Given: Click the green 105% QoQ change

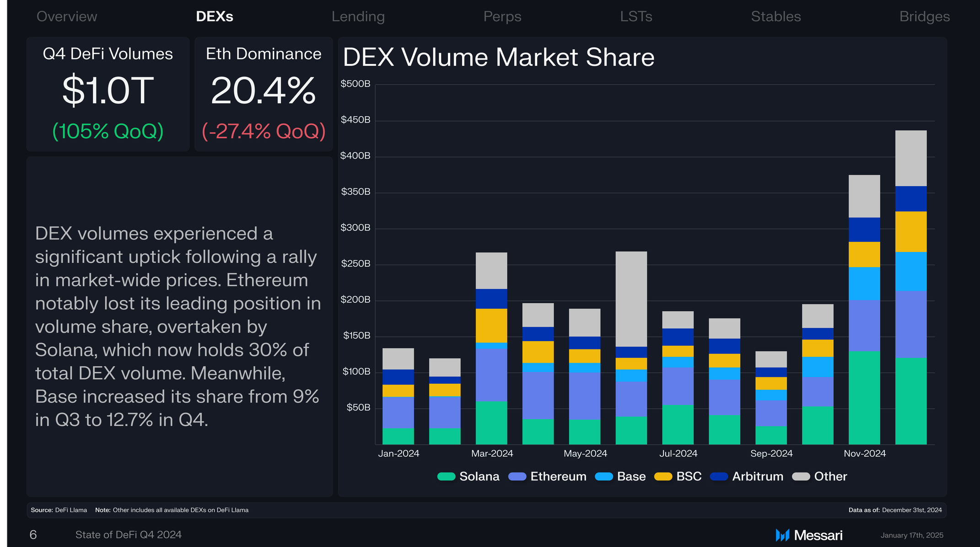Looking at the screenshot, I should coord(108,132).
